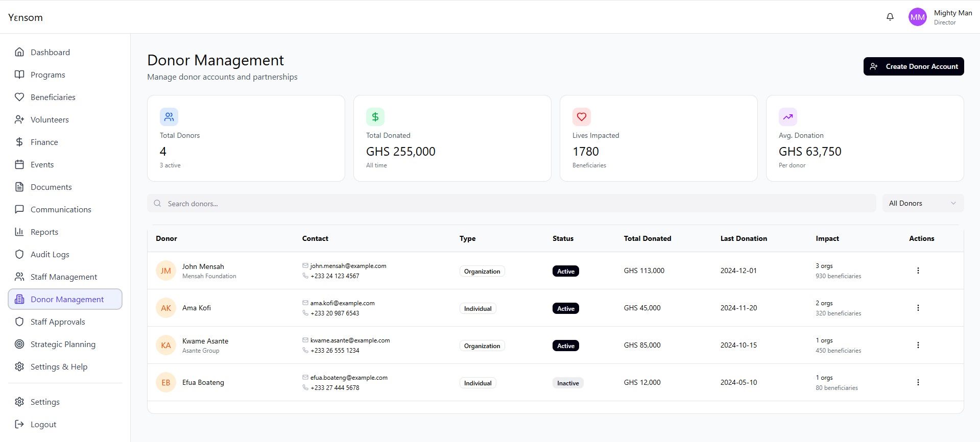The image size is (980, 442).
Task: Click the 1780 lives impacted value
Action: tap(586, 152)
